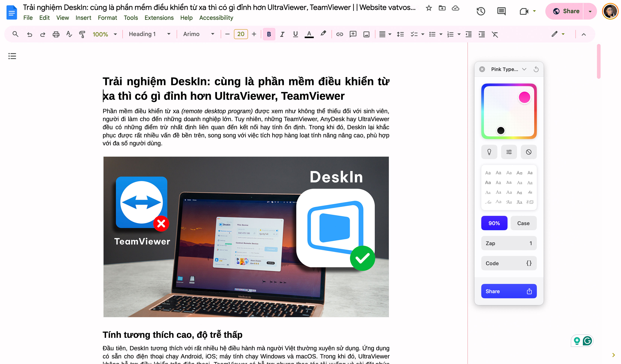The image size is (621, 364).
Task: Expand the Pink Type title dropdown
Action: 524,69
